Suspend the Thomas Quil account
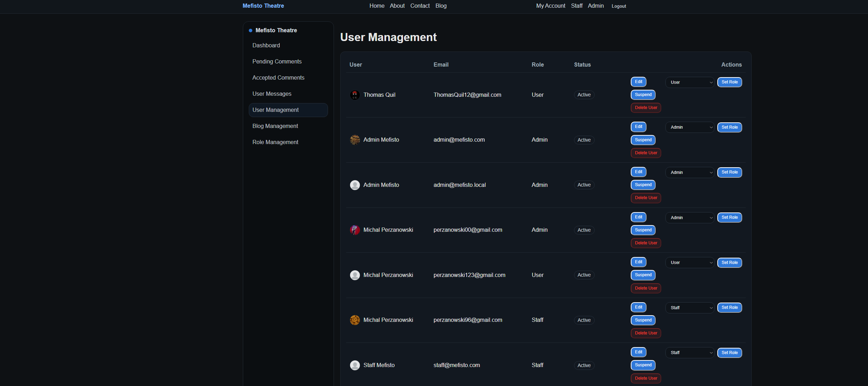 click(x=643, y=95)
